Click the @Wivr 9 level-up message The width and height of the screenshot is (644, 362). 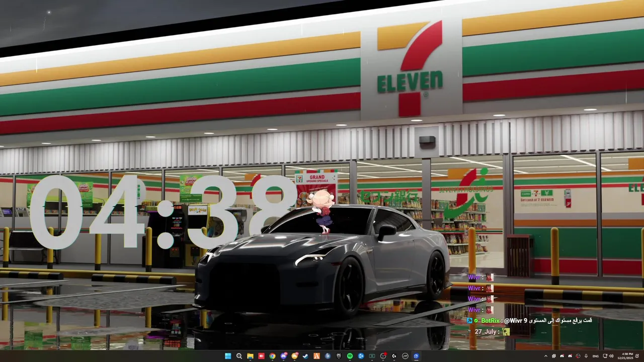coord(548,320)
